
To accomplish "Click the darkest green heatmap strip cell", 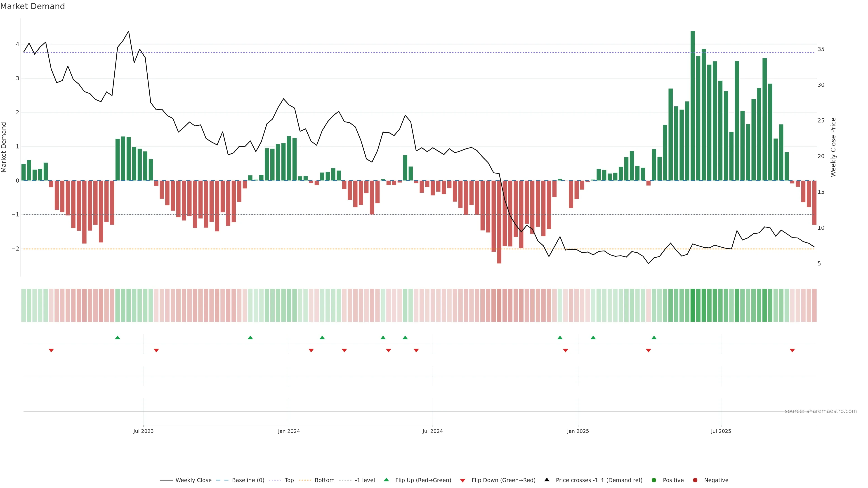I will tap(693, 305).
